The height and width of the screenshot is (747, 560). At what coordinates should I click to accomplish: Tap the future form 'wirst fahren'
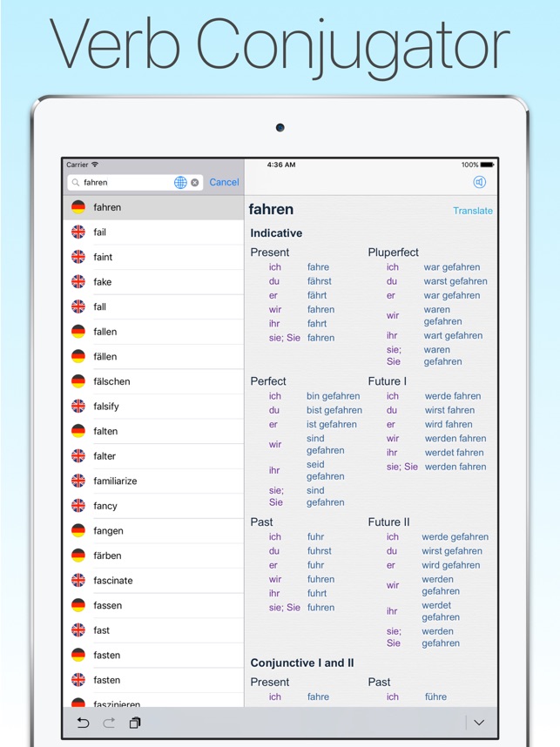point(450,410)
